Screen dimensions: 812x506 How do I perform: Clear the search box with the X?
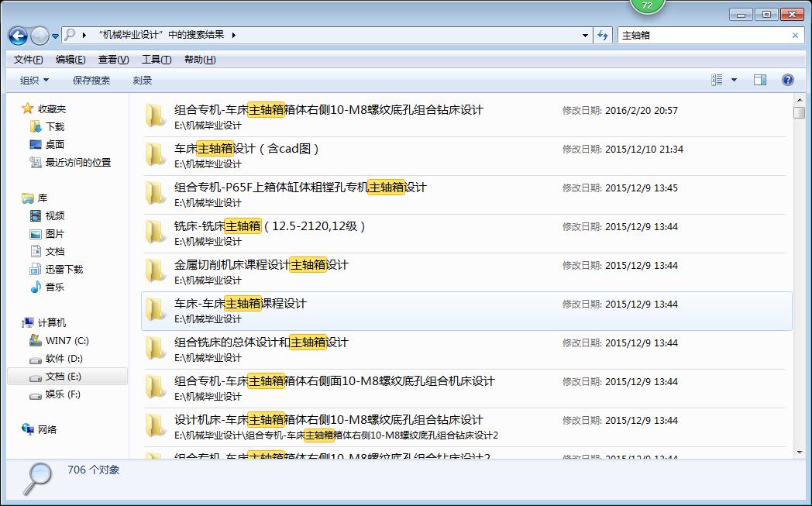coord(796,35)
